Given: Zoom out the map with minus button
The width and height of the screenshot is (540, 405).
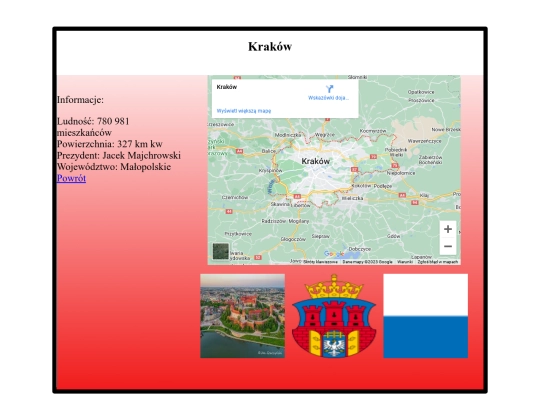Looking at the screenshot, I should point(448,246).
